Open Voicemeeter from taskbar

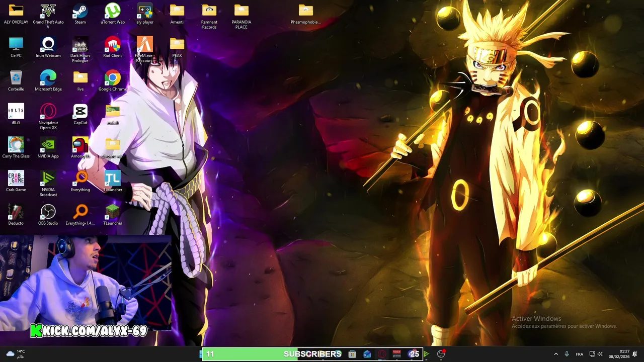click(396, 354)
